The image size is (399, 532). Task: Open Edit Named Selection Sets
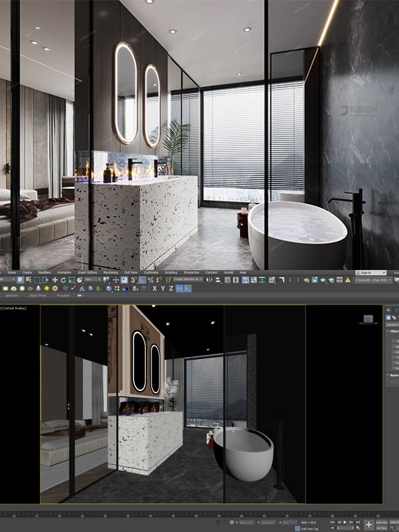coord(169,280)
